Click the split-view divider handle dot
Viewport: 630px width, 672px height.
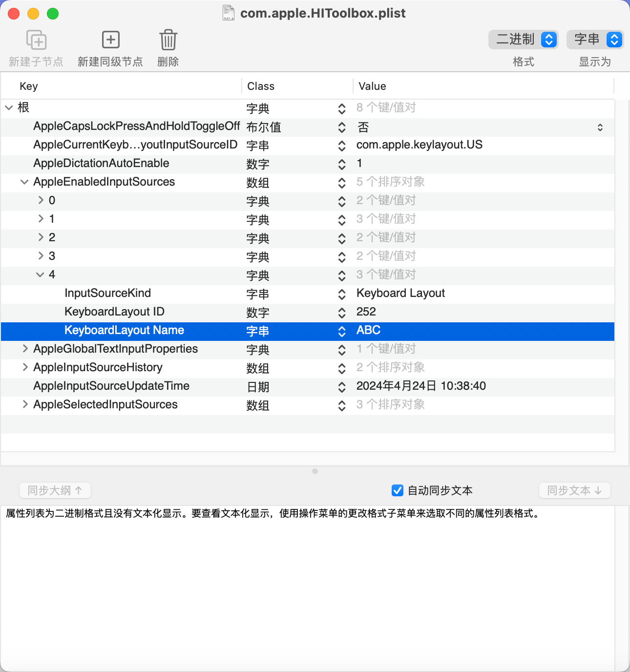pyautogui.click(x=315, y=471)
